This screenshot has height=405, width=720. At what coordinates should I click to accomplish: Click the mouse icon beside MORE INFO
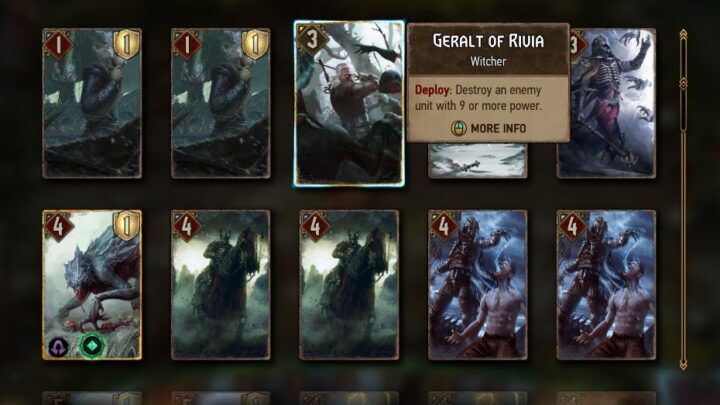[458, 128]
